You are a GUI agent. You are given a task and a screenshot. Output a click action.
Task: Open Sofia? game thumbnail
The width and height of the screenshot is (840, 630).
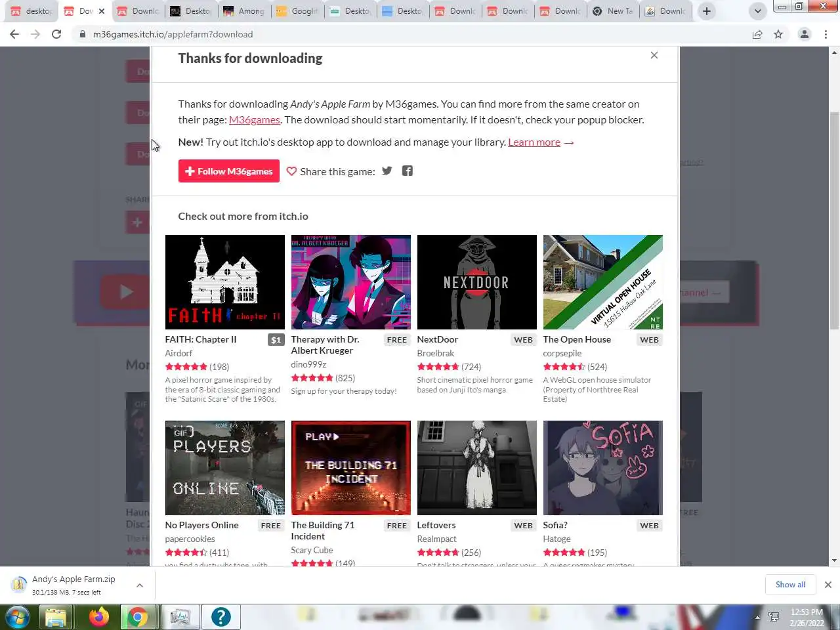603,468
